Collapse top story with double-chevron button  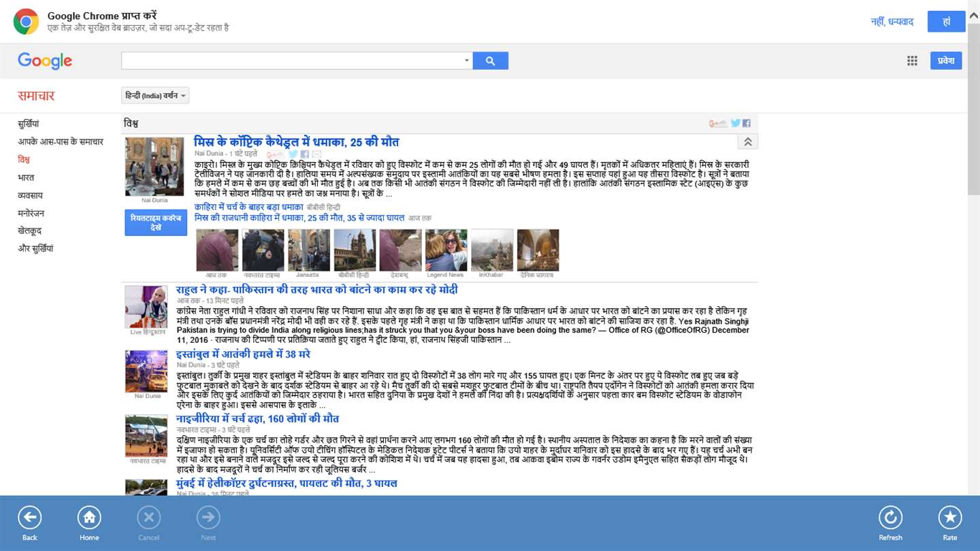(x=747, y=141)
